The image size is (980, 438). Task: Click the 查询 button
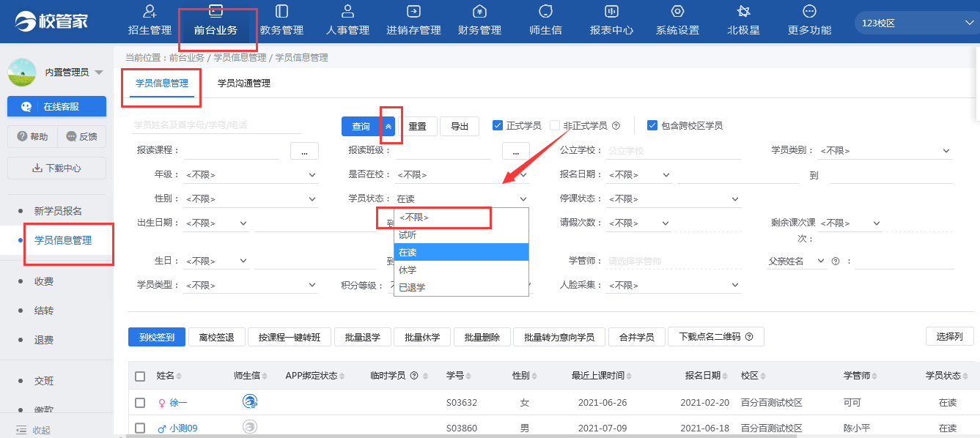coord(361,126)
